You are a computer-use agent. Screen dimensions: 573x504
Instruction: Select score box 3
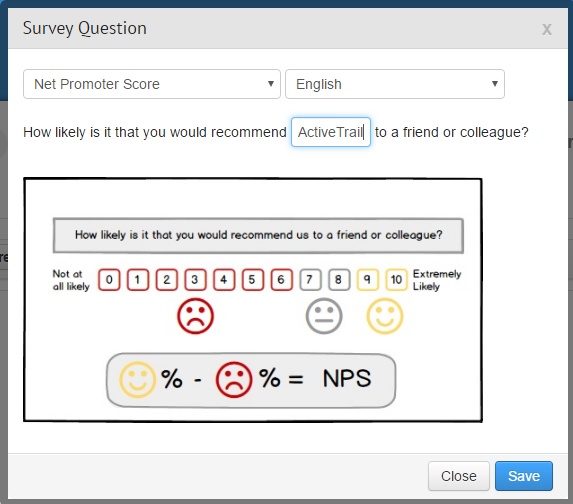tap(195, 280)
